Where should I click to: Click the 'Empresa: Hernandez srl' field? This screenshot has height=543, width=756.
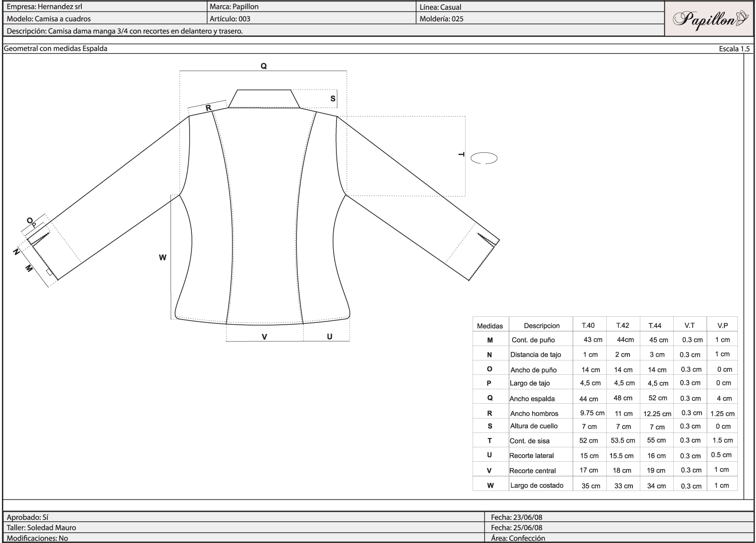tap(45, 7)
